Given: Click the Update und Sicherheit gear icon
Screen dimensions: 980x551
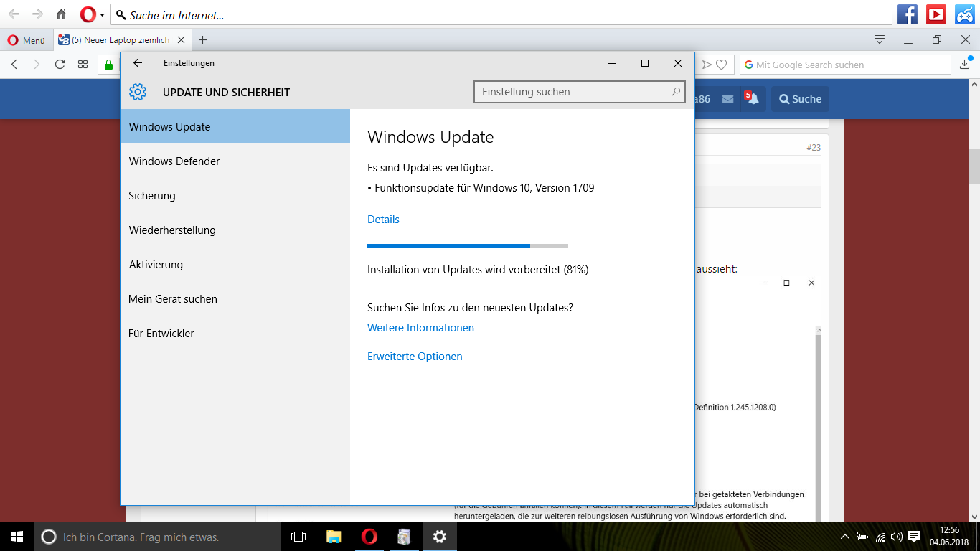Looking at the screenshot, I should click(138, 92).
